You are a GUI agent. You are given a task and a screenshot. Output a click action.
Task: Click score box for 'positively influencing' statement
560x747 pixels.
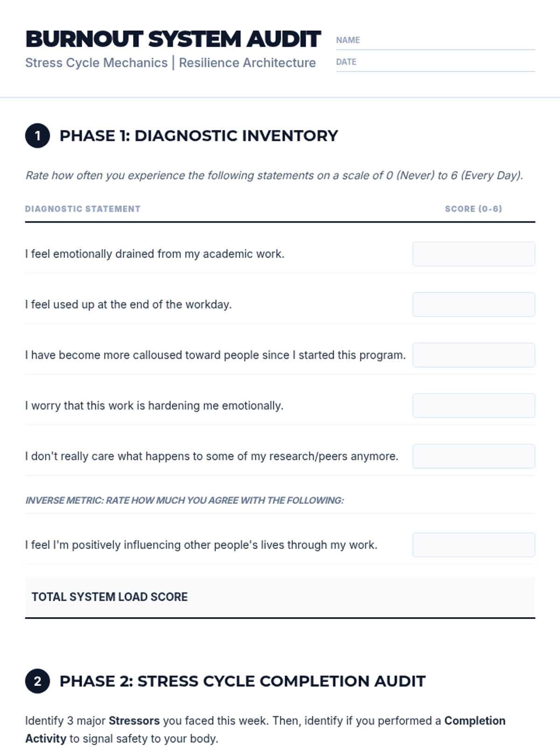tap(473, 545)
